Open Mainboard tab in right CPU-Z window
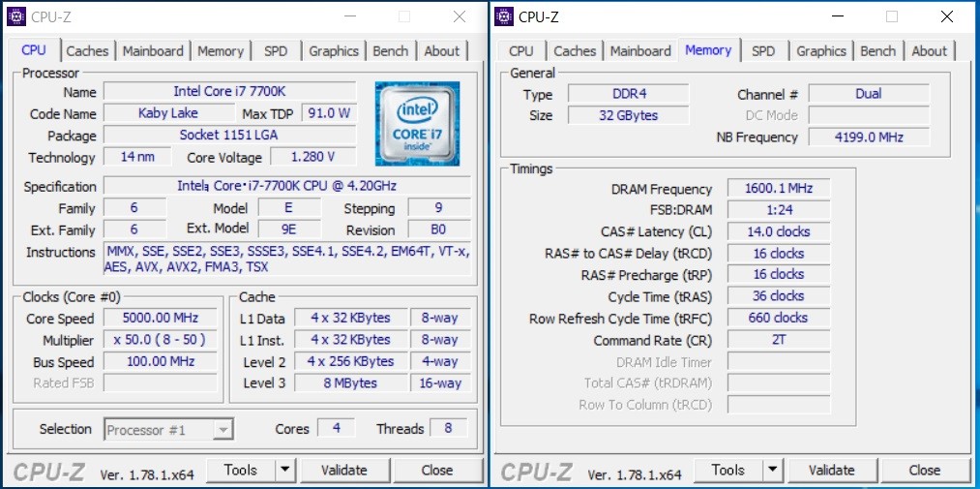This screenshot has height=489, width=980. click(x=640, y=51)
